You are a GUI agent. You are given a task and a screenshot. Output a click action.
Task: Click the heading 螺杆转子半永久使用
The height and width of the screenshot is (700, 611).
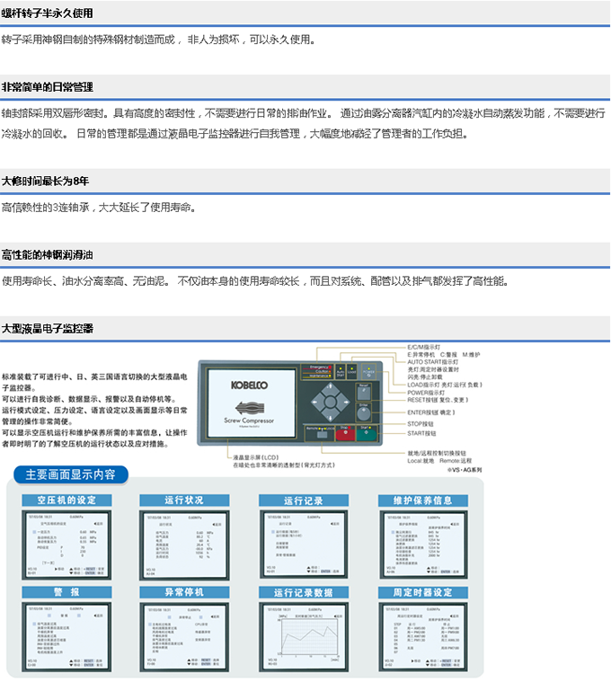pos(48,13)
